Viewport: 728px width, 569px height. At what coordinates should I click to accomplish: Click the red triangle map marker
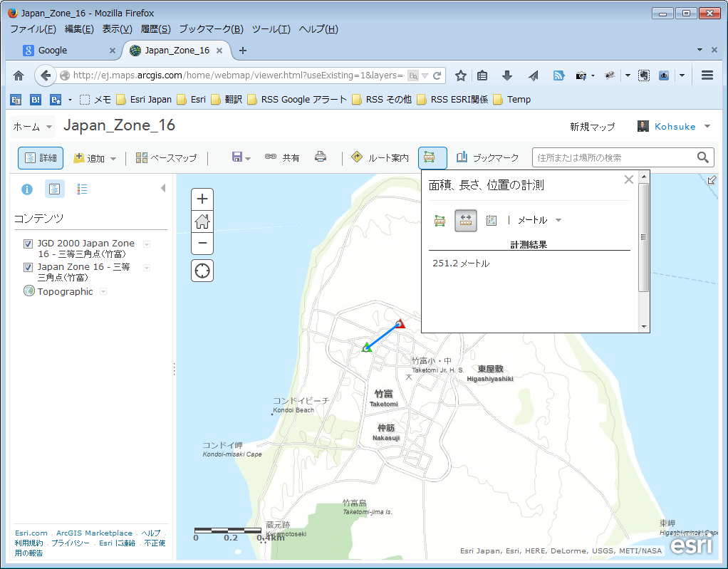[x=400, y=323]
